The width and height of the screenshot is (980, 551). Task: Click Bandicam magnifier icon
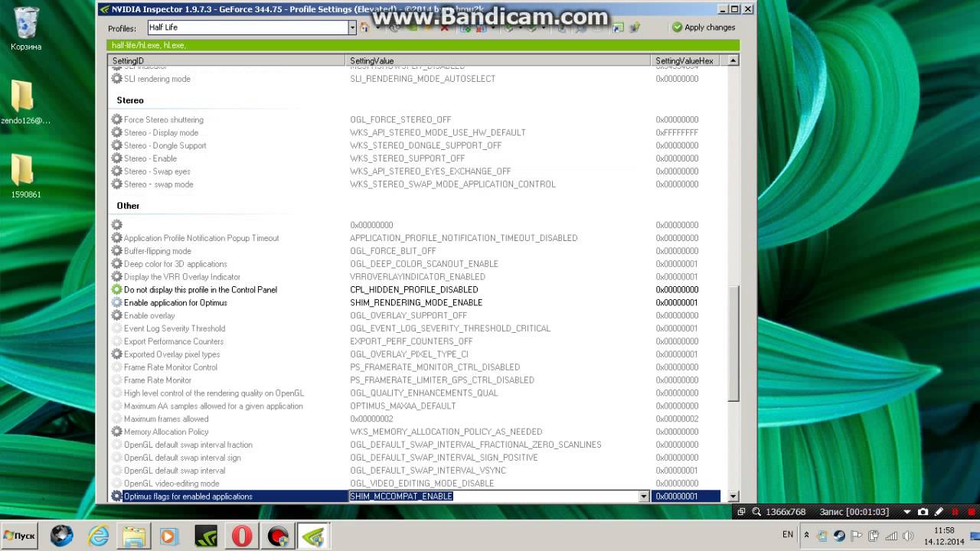point(756,512)
